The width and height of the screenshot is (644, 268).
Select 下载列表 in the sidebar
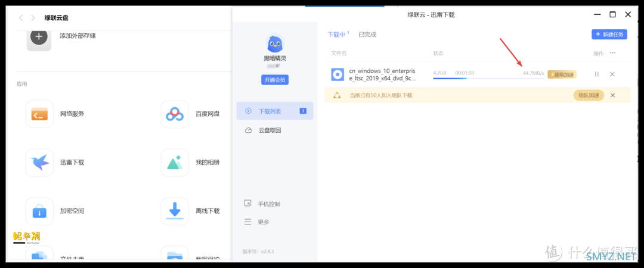pyautogui.click(x=275, y=111)
